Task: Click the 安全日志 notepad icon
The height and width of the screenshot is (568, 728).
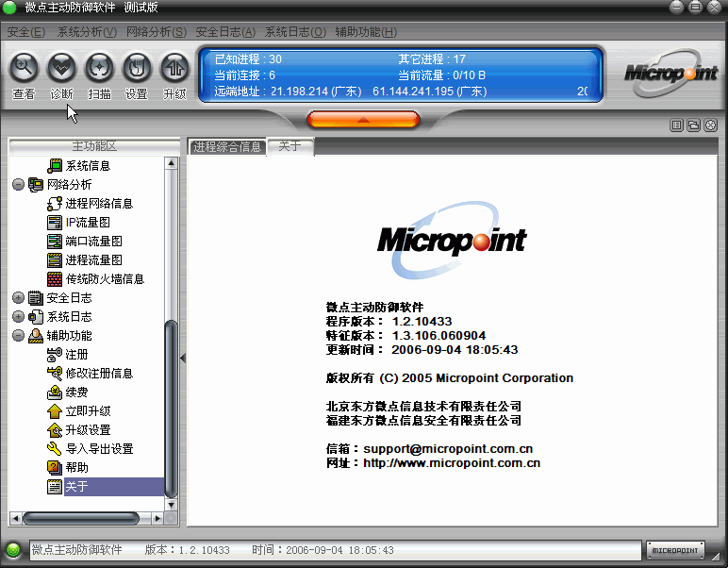Action: coord(36,298)
